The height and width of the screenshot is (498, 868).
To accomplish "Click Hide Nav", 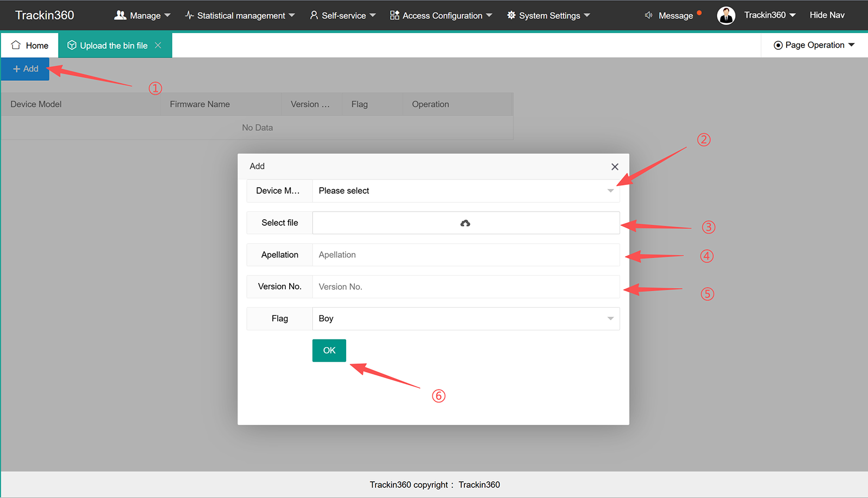I will pyautogui.click(x=827, y=15).
